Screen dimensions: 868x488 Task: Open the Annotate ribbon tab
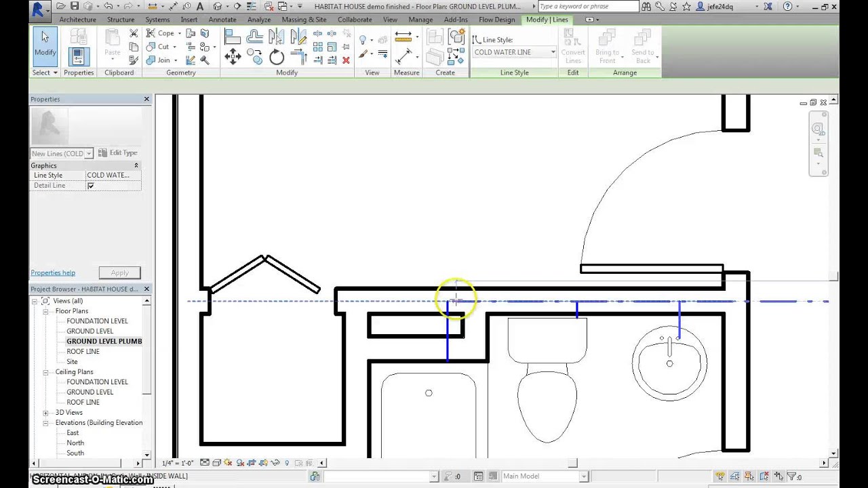click(222, 20)
